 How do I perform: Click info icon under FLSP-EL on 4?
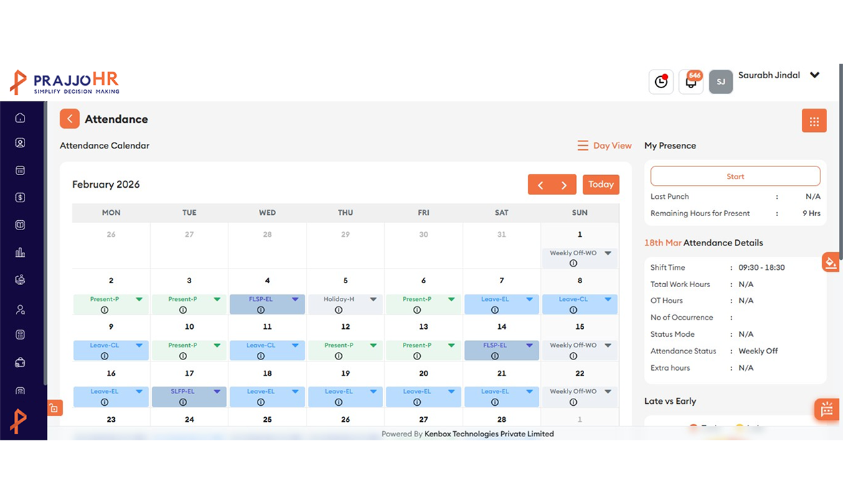click(261, 310)
